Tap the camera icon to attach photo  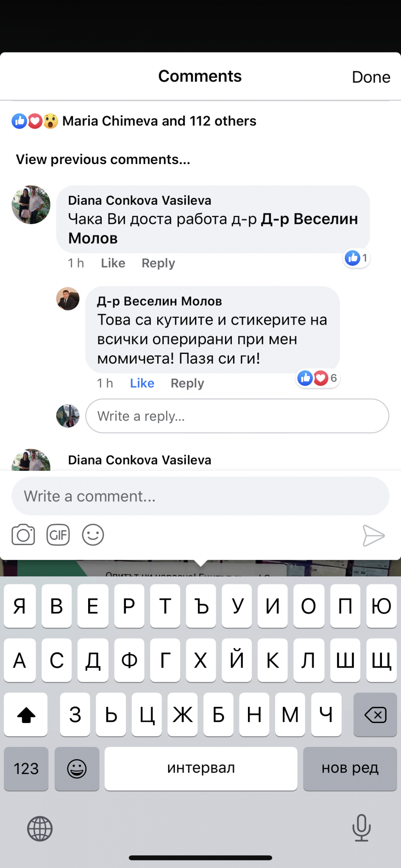point(23,535)
